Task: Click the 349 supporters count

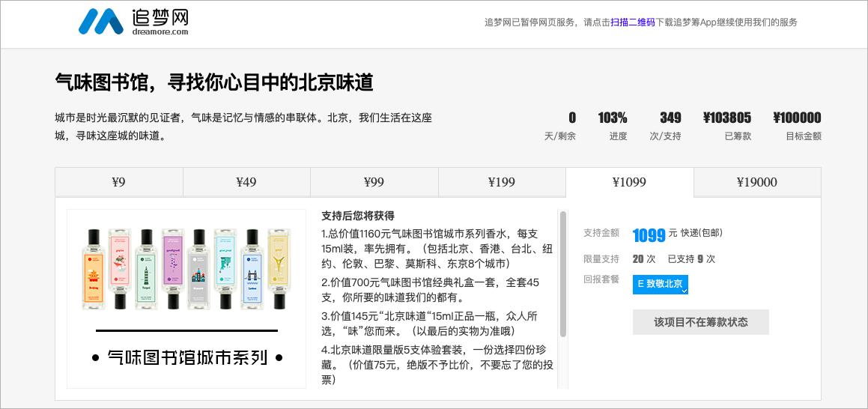Action: (x=670, y=118)
